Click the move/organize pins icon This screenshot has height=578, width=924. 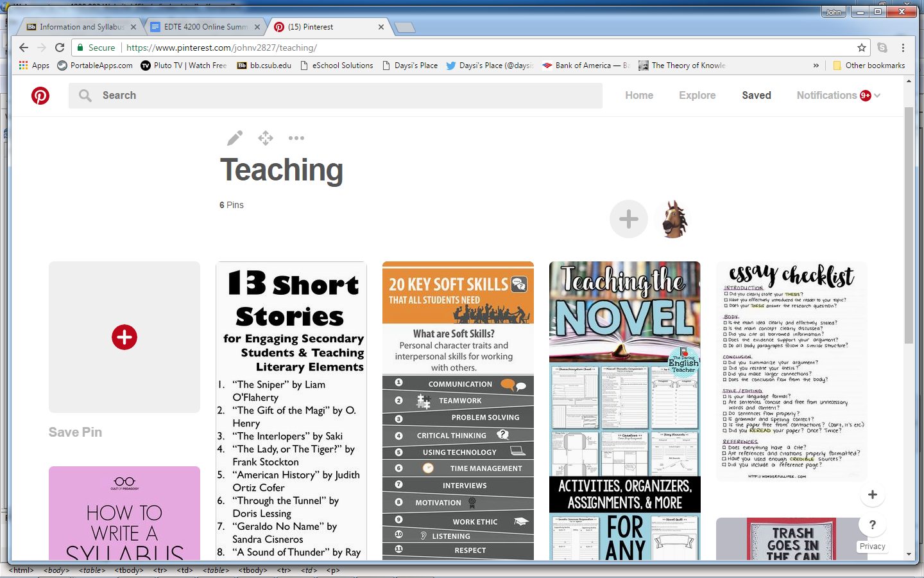[266, 138]
